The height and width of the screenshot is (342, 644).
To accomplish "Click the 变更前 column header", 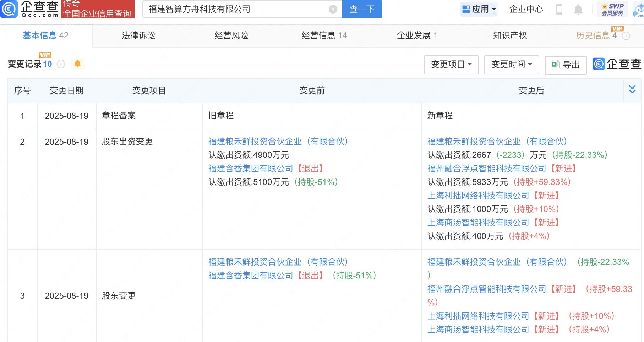I will point(312,91).
